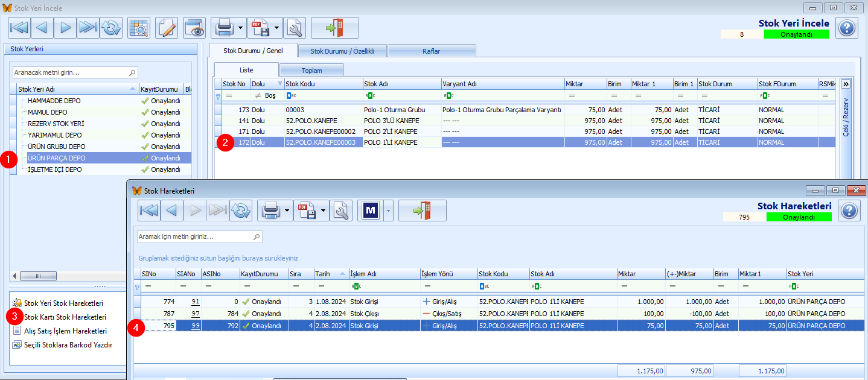The height and width of the screenshot is (380, 868).
Task: Click the Stok Kodu header in Stok Hareketleri
Action: coord(503,274)
